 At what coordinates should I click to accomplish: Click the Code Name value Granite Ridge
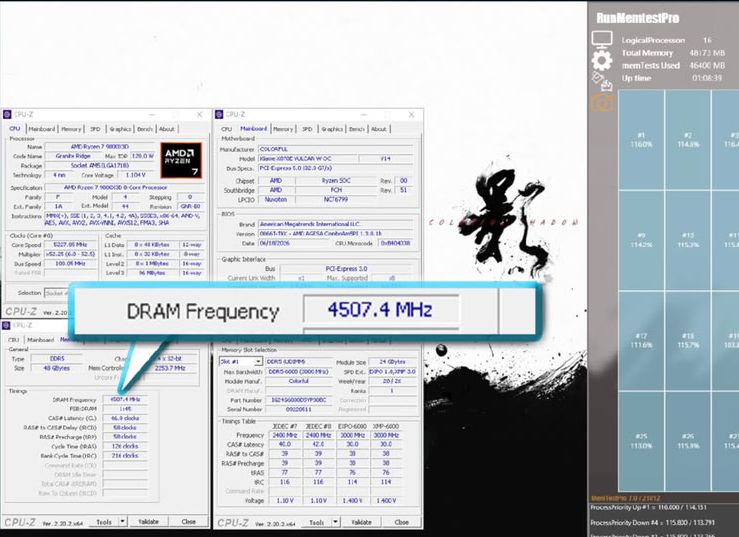[73, 156]
